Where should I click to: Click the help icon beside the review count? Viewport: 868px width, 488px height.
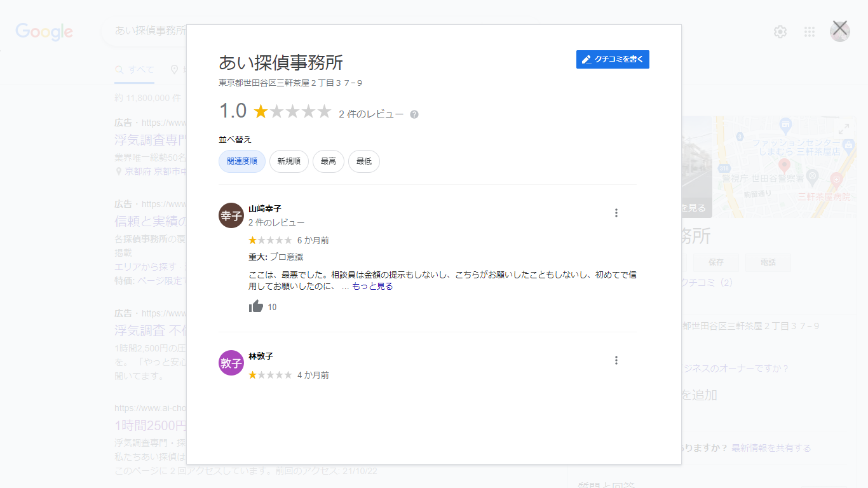(414, 114)
